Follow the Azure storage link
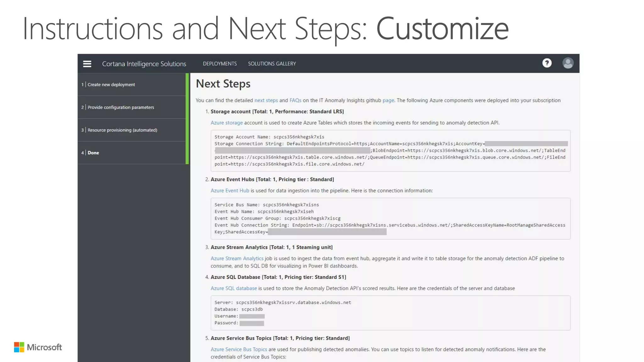This screenshot has height=362, width=644. coord(226,123)
